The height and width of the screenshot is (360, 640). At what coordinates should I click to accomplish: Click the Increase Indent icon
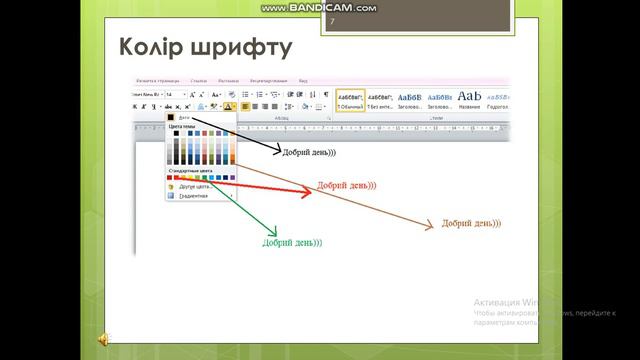click(x=300, y=95)
